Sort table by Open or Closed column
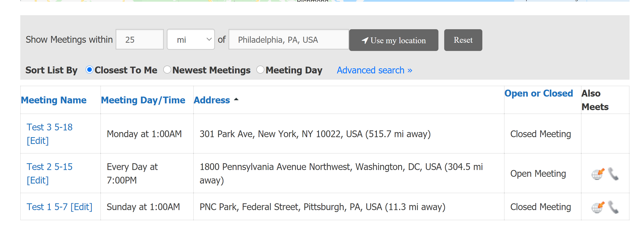Viewport: 644px width, 248px height. [539, 93]
